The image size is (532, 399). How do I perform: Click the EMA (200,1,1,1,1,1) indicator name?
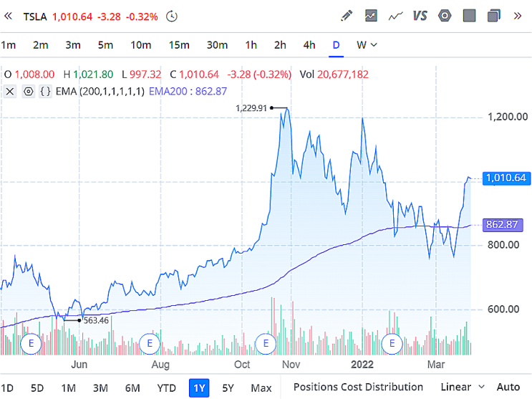[x=100, y=92]
